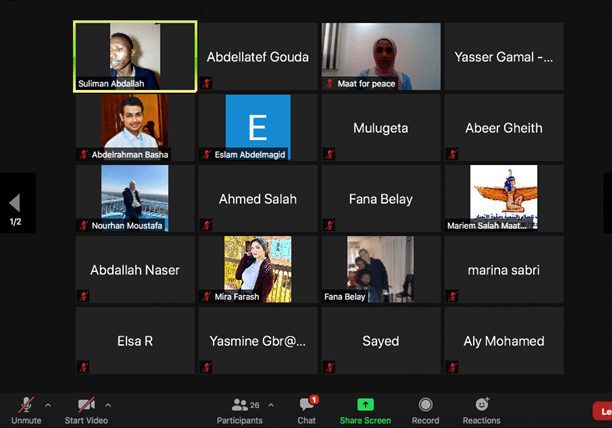Open the Reactions smiley icon
The height and width of the screenshot is (428, 612).
click(x=482, y=405)
